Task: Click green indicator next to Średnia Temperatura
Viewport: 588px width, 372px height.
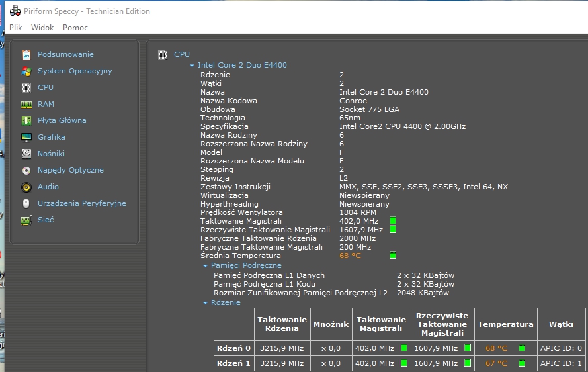Action: pos(393,256)
